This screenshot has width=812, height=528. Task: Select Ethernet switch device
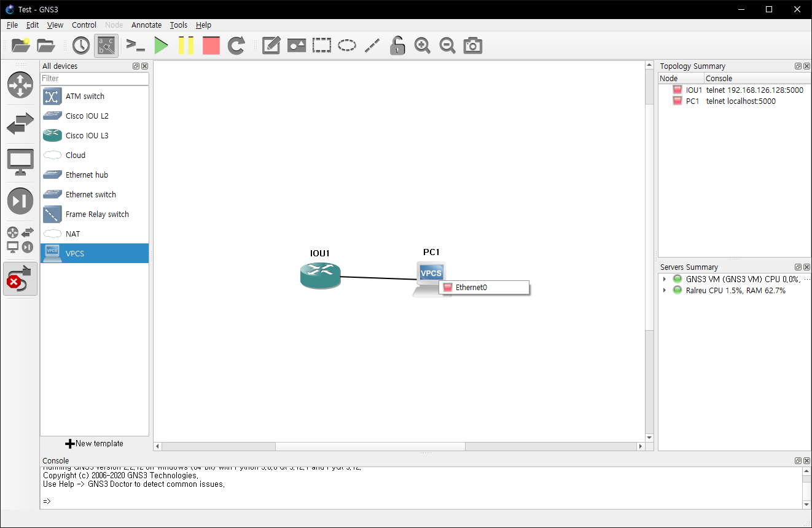95,194
